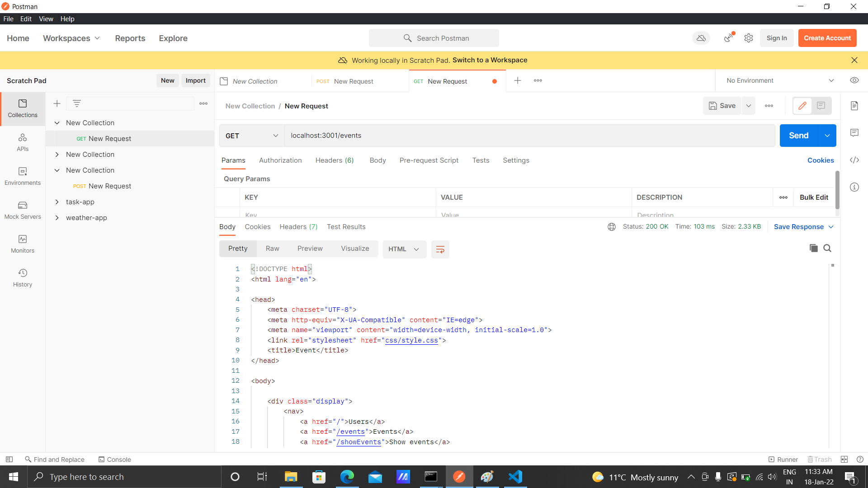This screenshot has width=868, height=488.
Task: Expand the weather-app collection
Action: [57, 218]
